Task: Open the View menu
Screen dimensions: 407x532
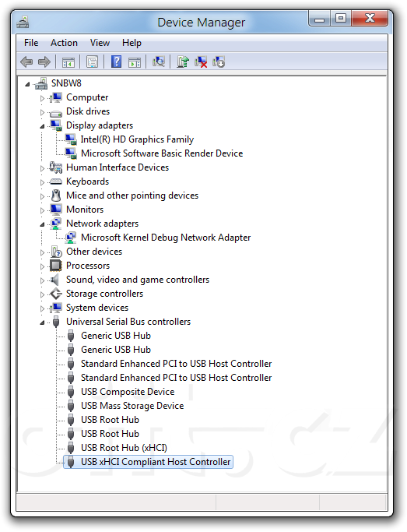Action: click(100, 43)
